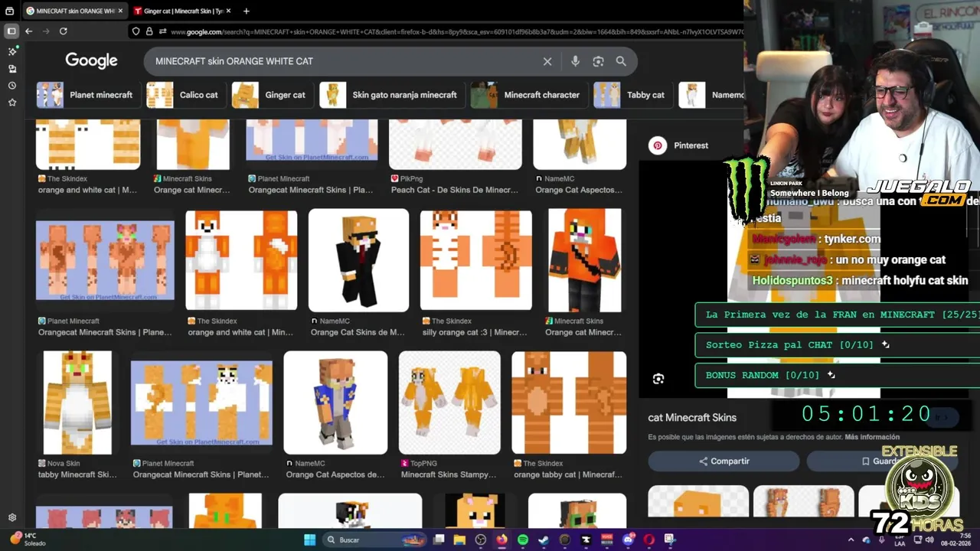Close the Ginger cat Tynker tab

(228, 11)
